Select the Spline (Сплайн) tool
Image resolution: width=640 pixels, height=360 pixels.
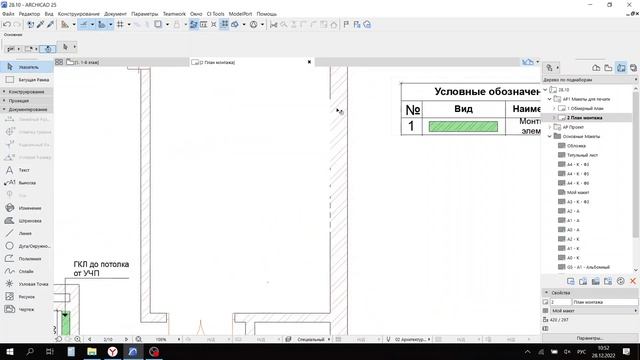coord(27,271)
